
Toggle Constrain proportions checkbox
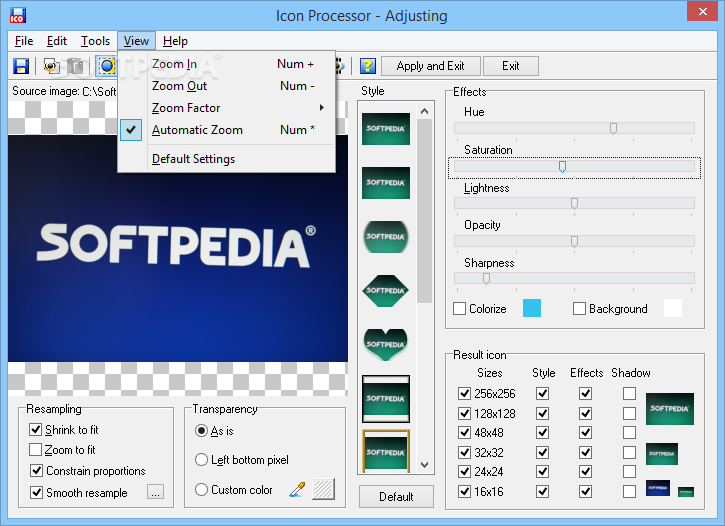pyautogui.click(x=37, y=471)
